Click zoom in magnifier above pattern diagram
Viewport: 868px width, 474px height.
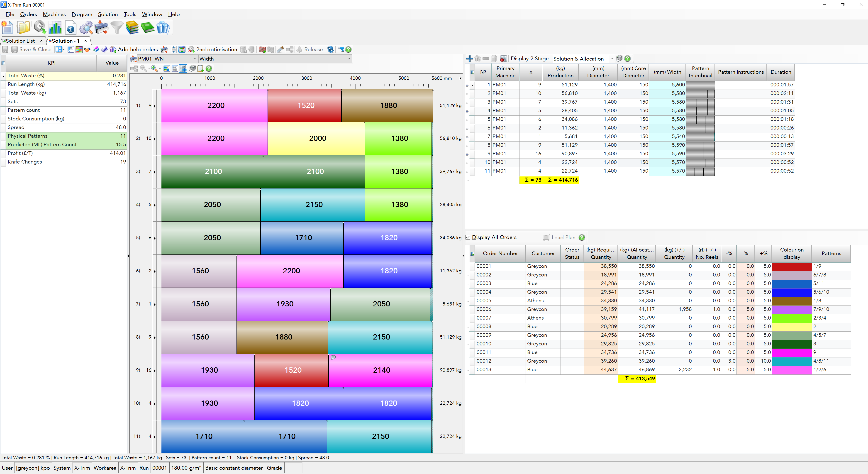click(154, 68)
